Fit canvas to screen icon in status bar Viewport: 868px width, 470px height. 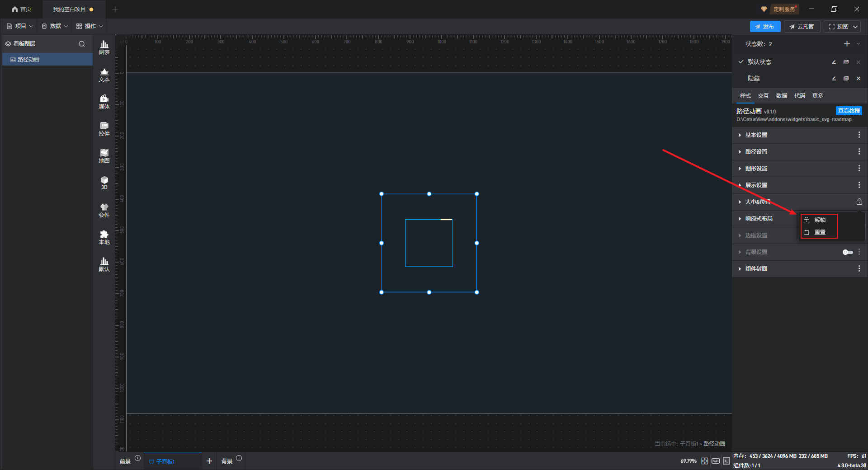705,461
